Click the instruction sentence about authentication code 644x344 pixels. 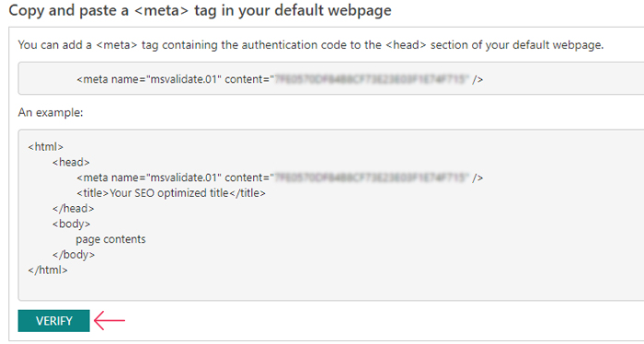[311, 45]
